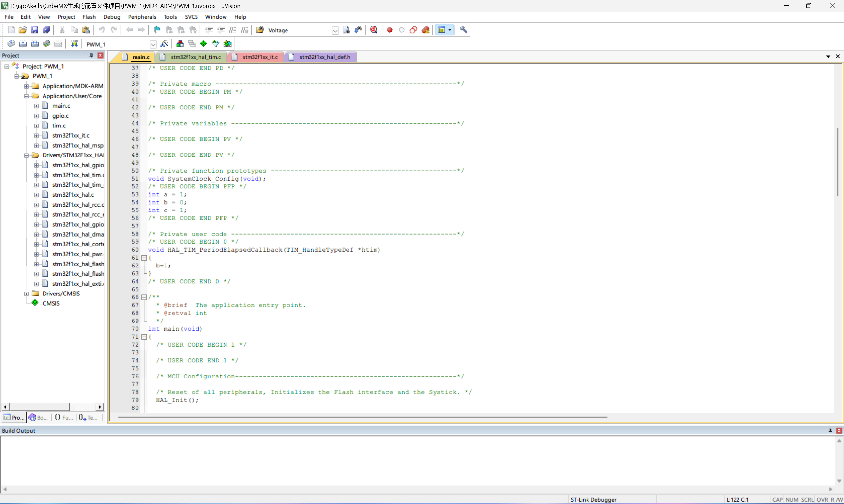The width and height of the screenshot is (844, 504).
Task: Open the Flash menu
Action: click(89, 17)
